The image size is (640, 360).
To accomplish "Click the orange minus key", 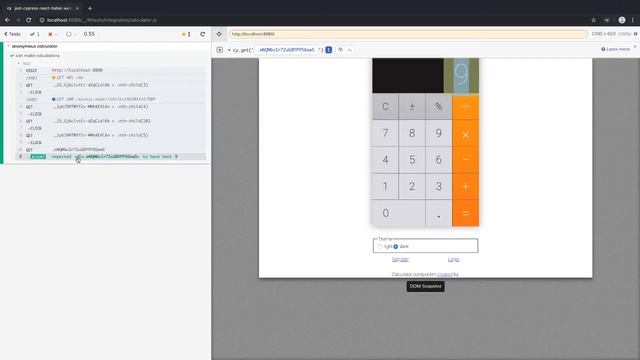I will (465, 160).
